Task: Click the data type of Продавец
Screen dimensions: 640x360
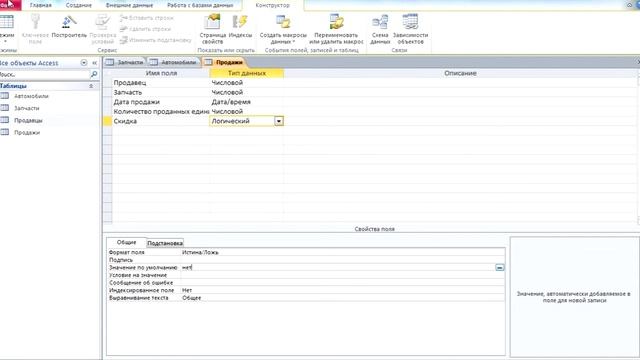Action: tap(247, 82)
